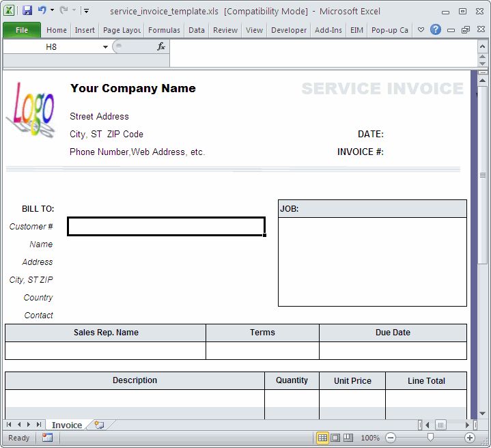Go to next sheet navigation arrow
The image size is (491, 448).
point(29,425)
